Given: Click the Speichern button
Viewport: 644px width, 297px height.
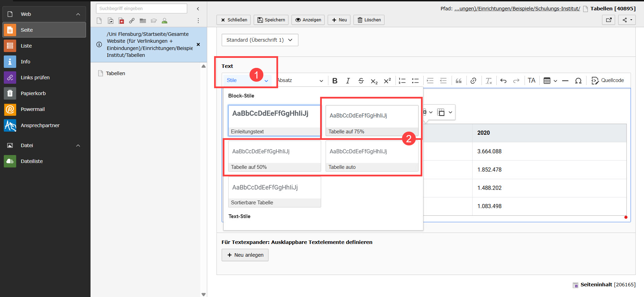Looking at the screenshot, I should [x=271, y=20].
